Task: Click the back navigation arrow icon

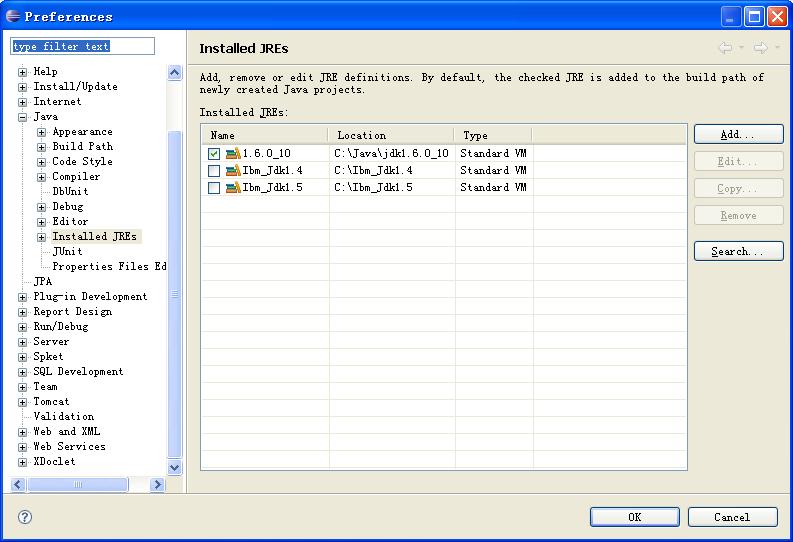Action: (725, 48)
